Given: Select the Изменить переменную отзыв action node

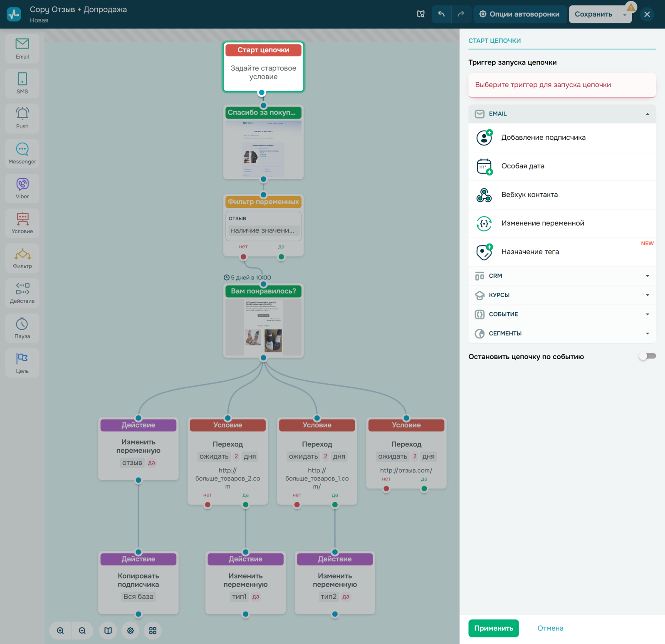Looking at the screenshot, I should point(138,449).
